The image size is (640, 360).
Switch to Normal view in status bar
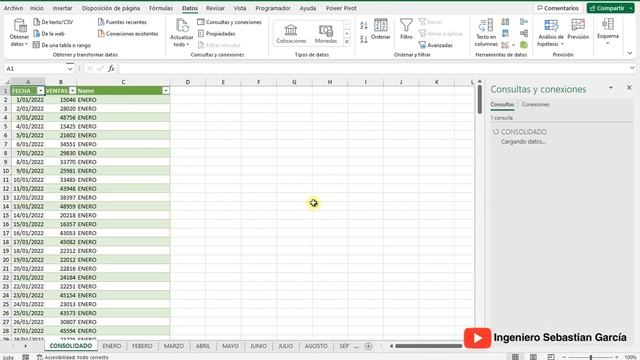(515, 357)
